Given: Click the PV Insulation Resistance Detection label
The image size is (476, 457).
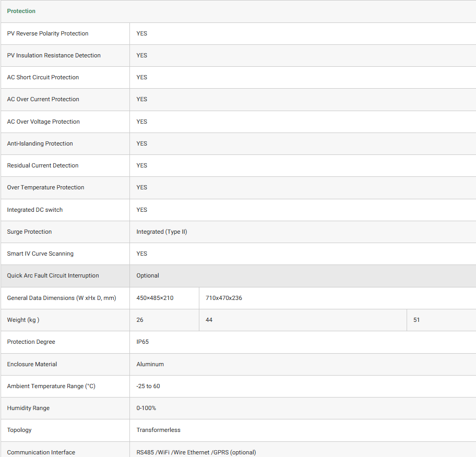Looking at the screenshot, I should [54, 55].
